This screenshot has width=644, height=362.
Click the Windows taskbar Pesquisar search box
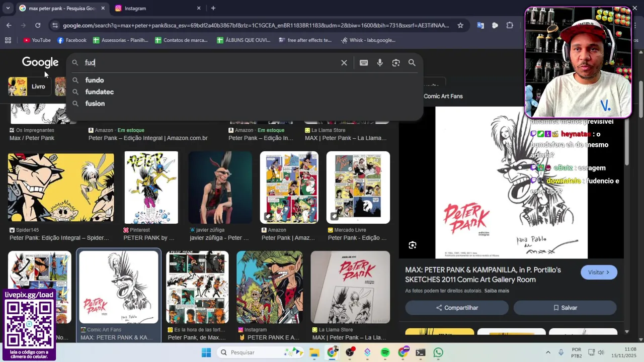(260, 352)
